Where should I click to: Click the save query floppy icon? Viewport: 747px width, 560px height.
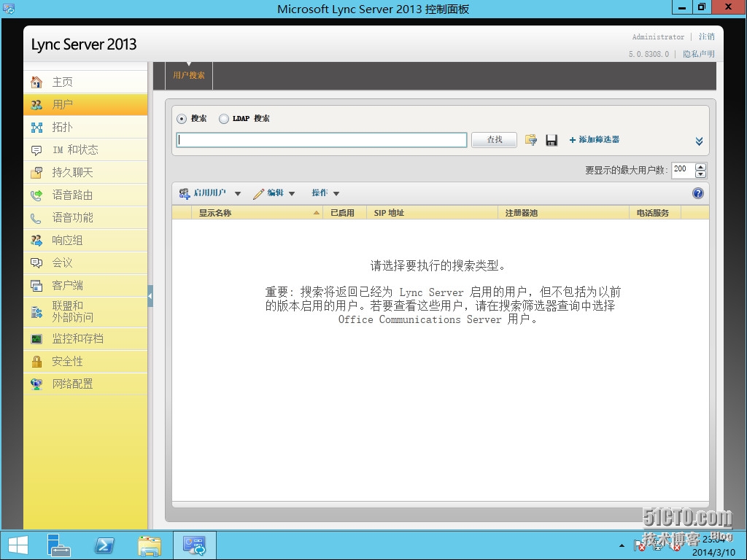click(551, 140)
